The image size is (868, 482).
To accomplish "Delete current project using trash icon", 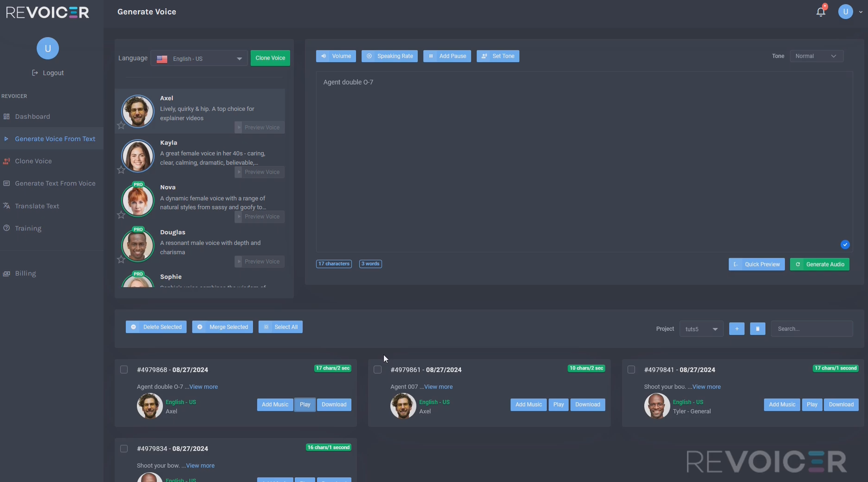I will [x=757, y=328].
